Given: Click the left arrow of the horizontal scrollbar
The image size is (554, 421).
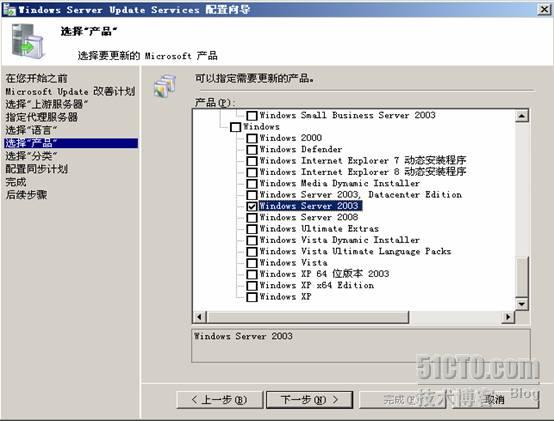Looking at the screenshot, I should tap(199, 317).
